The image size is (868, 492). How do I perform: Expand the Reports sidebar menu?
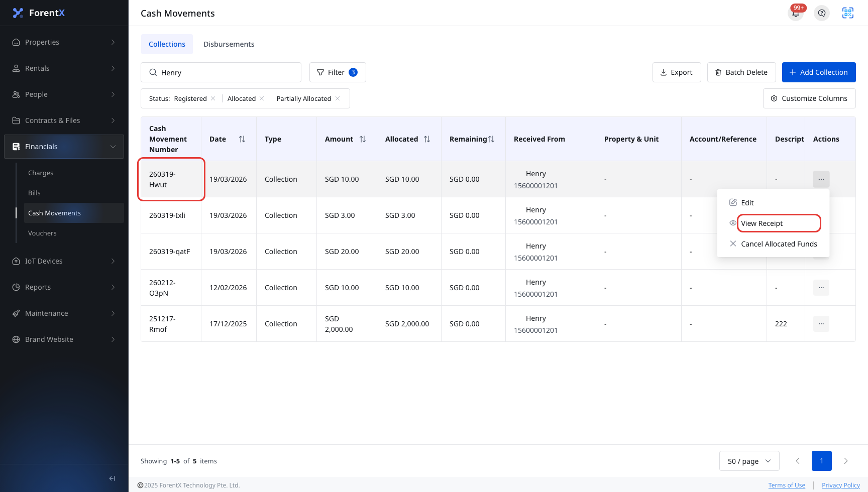point(64,287)
